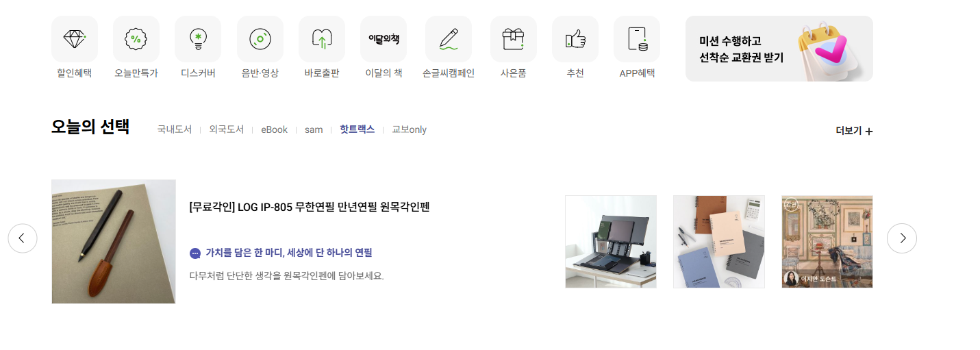This screenshot has width=980, height=350.
Task: Open the 이달의 책 icon
Action: coord(384,39)
